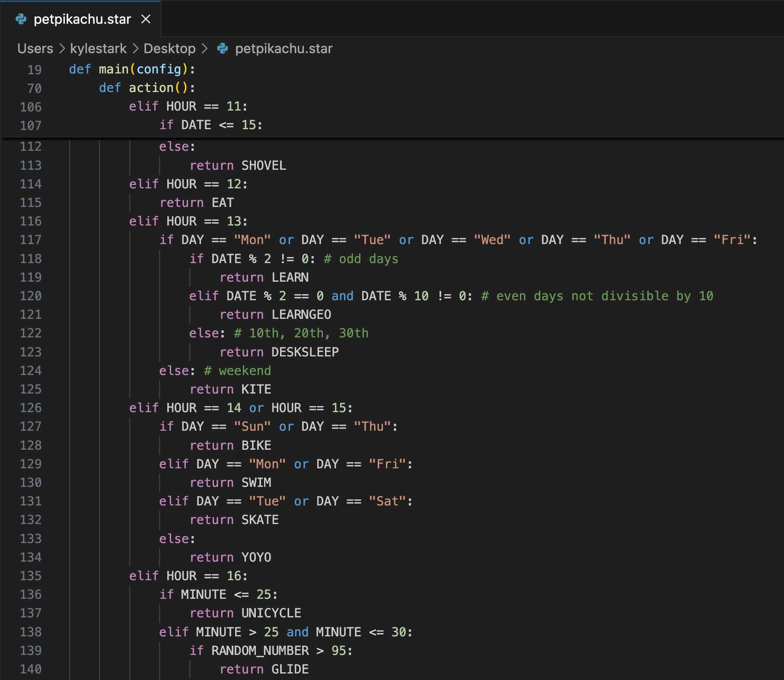
Task: Select the petpikachu.star editor tab
Action: (x=80, y=19)
